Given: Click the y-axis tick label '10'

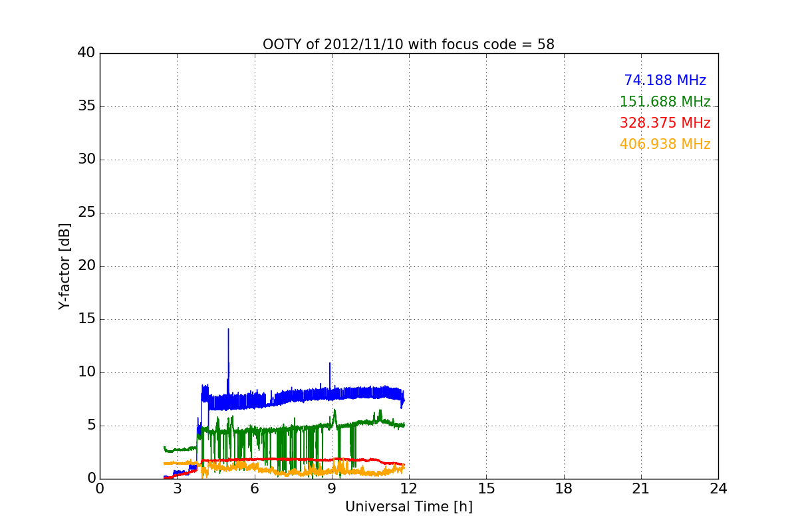Looking at the screenshot, I should [x=86, y=372].
